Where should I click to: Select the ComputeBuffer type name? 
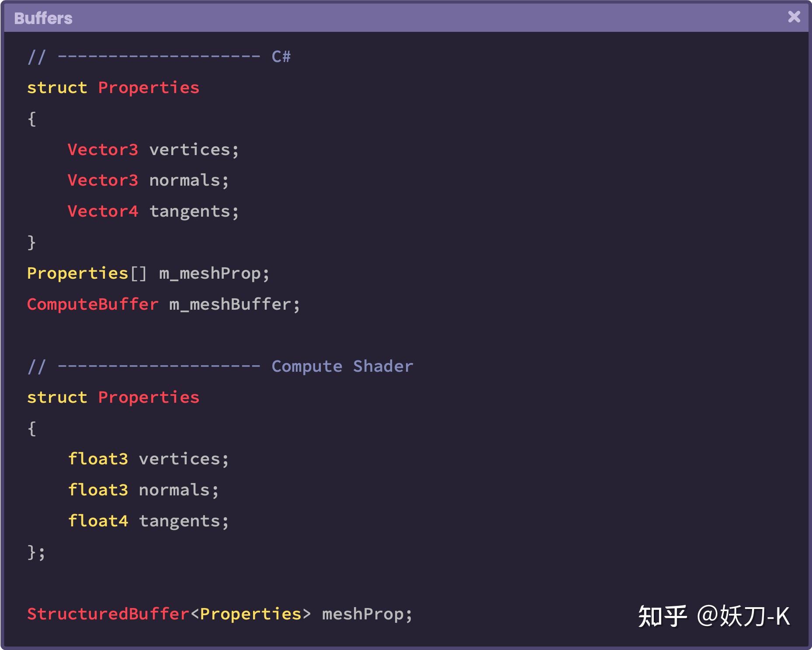pos(93,304)
